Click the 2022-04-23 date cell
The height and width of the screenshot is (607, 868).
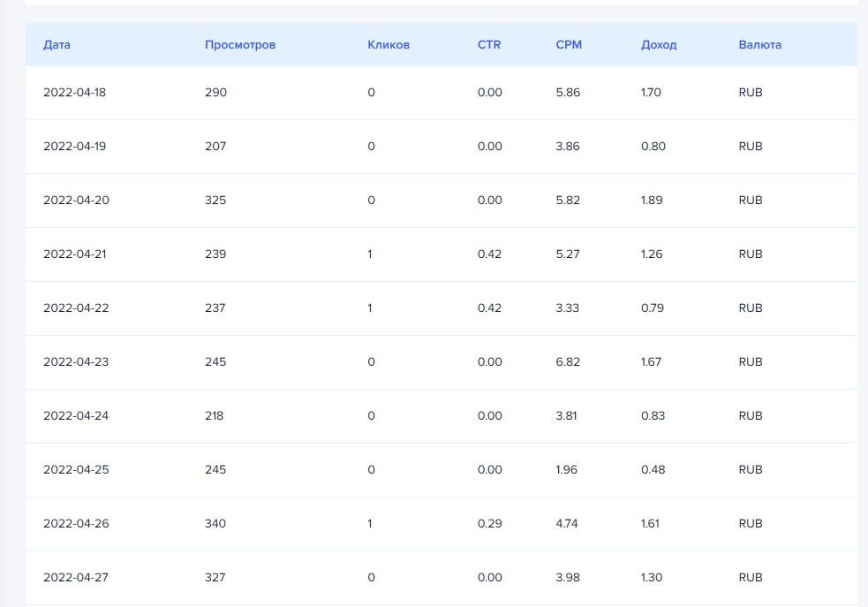coord(76,361)
